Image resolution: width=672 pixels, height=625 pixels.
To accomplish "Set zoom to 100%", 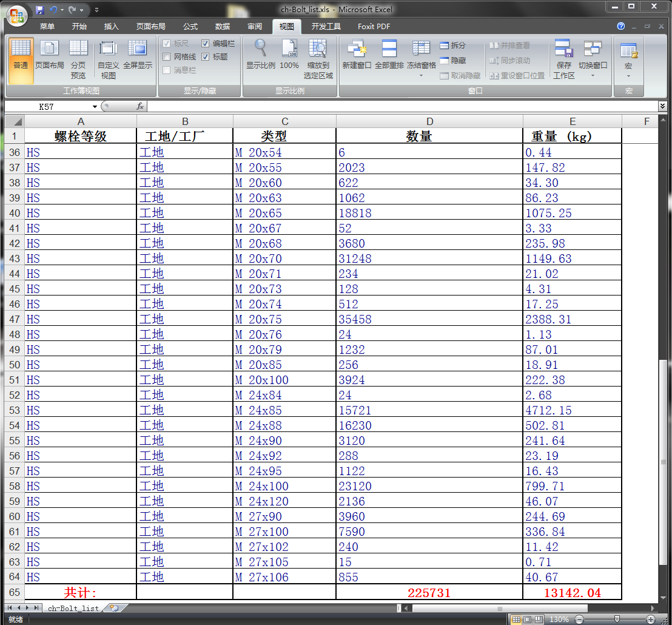I will tap(289, 55).
